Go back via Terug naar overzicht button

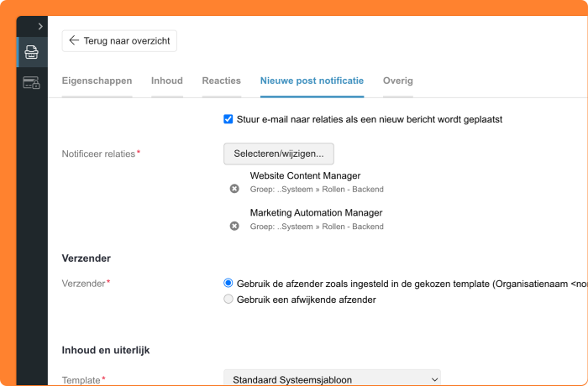click(119, 41)
